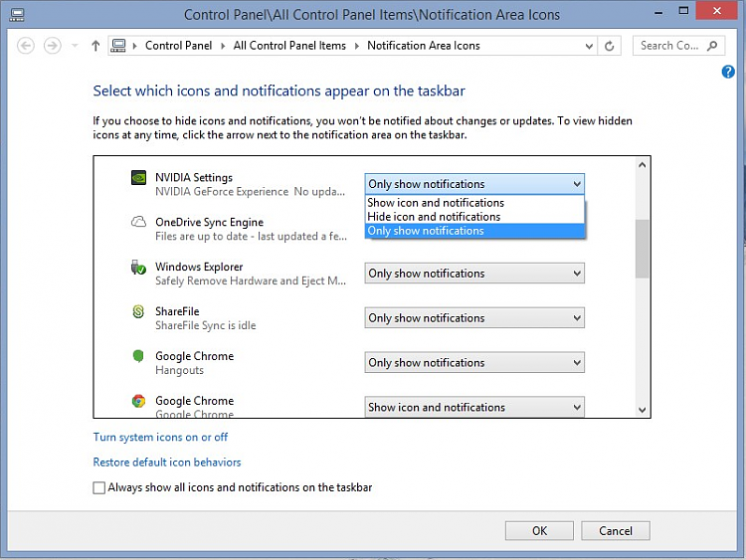Click the Hangouts description text
Viewport: 746px width, 560px height.
(179, 370)
